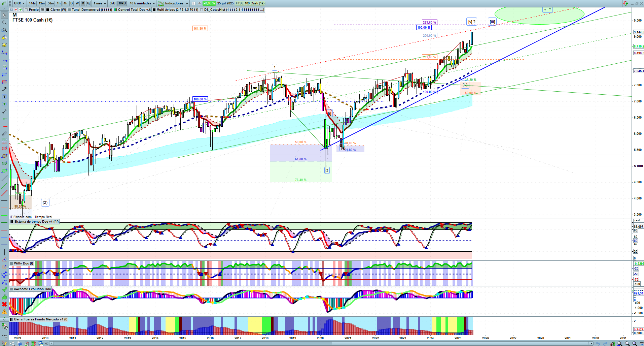Expand left toolbar with down chevron
This screenshot has width=644, height=346.
click(x=4, y=319)
